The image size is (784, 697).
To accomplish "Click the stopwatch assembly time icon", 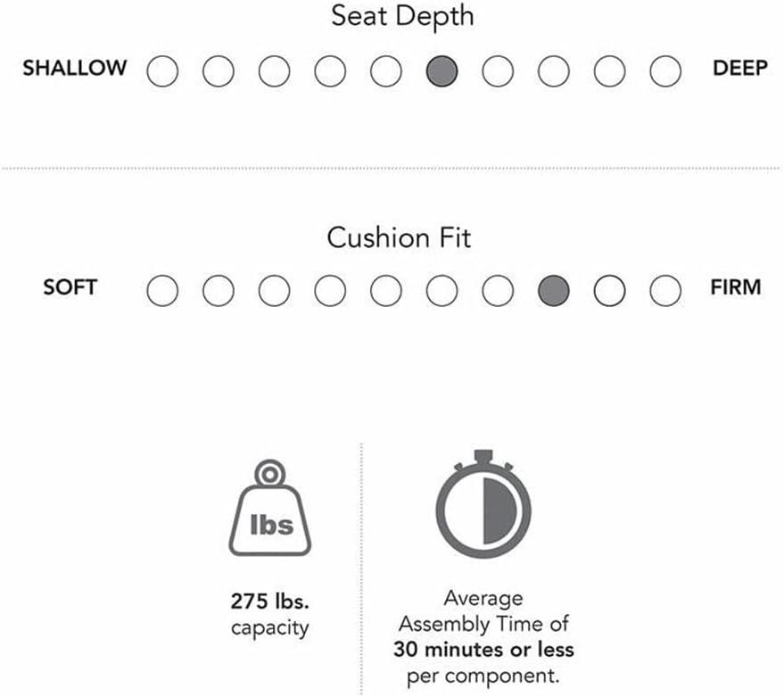I will tap(483, 504).
